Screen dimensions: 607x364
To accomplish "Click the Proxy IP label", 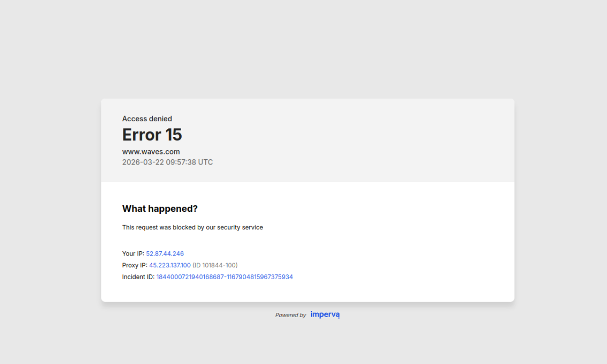I will [x=135, y=265].
